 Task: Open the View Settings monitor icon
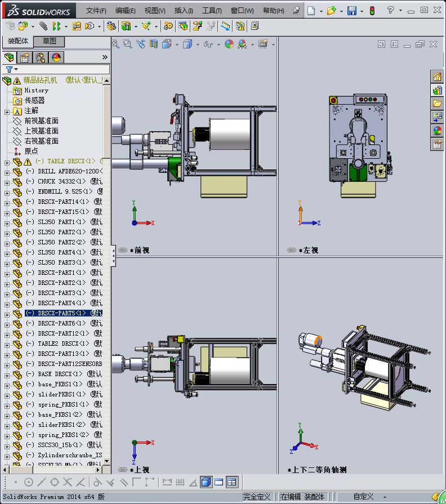(x=263, y=44)
